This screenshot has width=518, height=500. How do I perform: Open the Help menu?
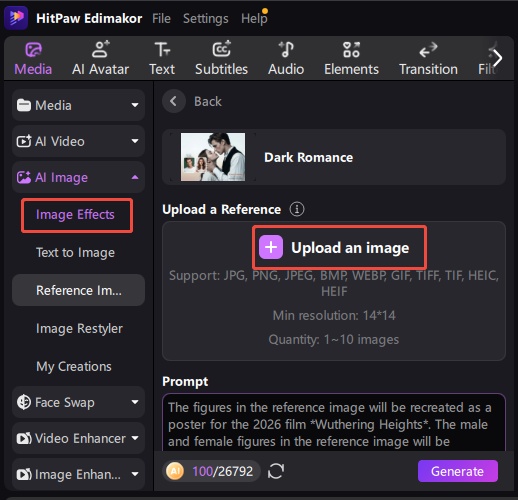pos(254,19)
